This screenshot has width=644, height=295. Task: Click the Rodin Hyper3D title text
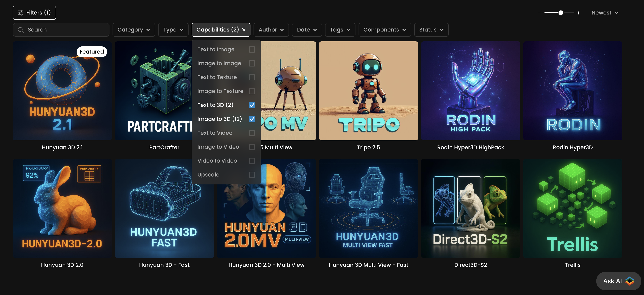(572, 147)
